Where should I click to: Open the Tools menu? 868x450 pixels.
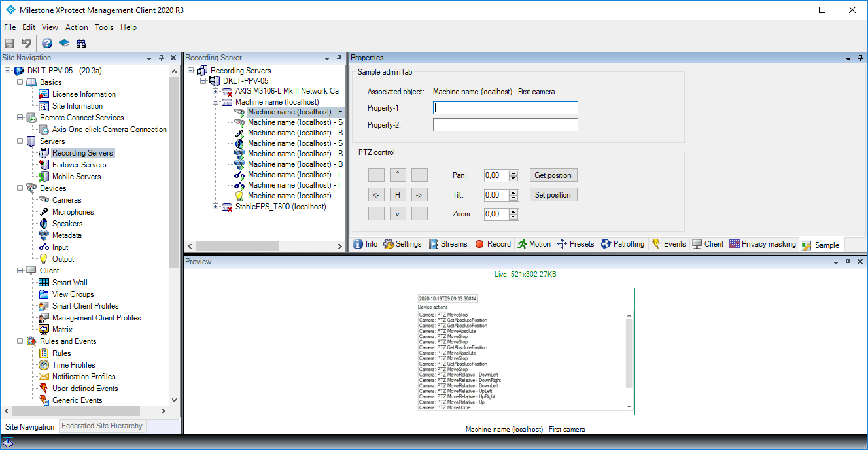(x=104, y=27)
